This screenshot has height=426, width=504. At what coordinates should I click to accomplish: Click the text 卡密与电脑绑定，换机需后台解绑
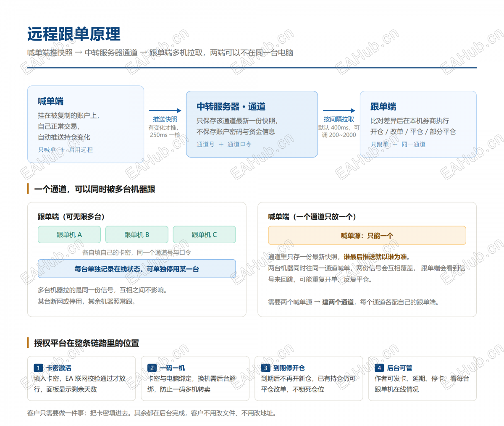click(x=192, y=384)
